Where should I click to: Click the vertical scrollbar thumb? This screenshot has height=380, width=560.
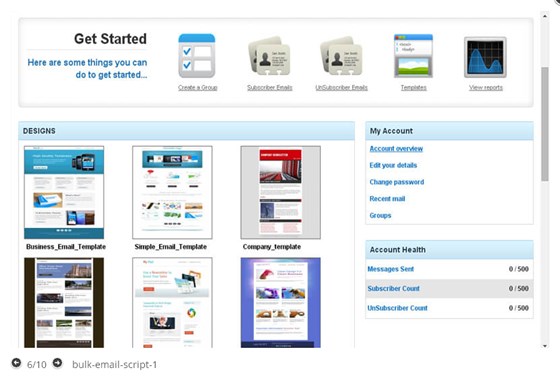click(545, 124)
